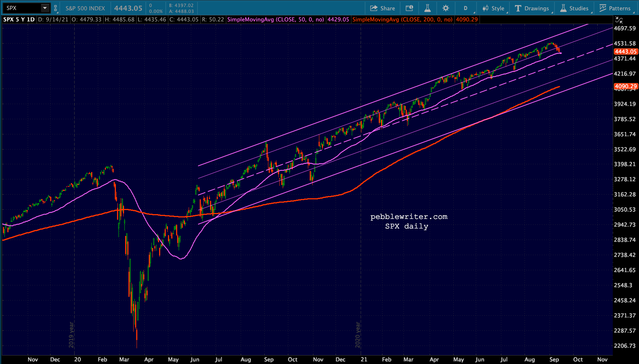Open the quick quote info icon
This screenshot has width=639, height=364.
409,8
